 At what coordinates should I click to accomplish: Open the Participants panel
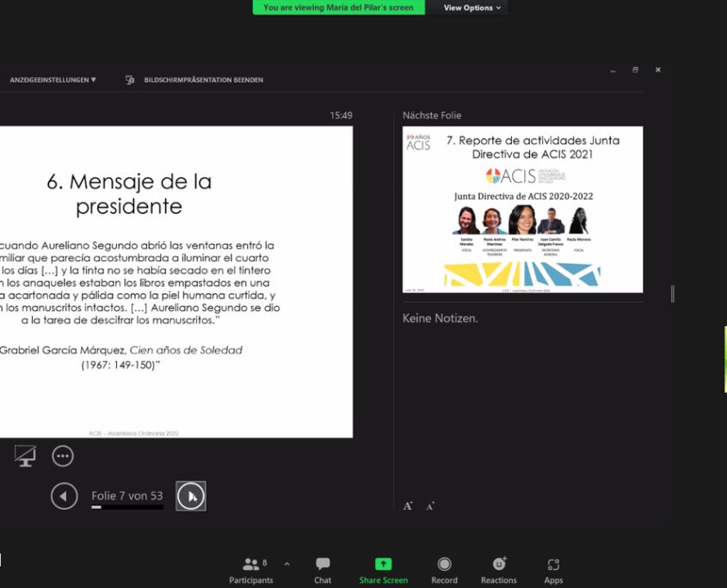click(251, 570)
